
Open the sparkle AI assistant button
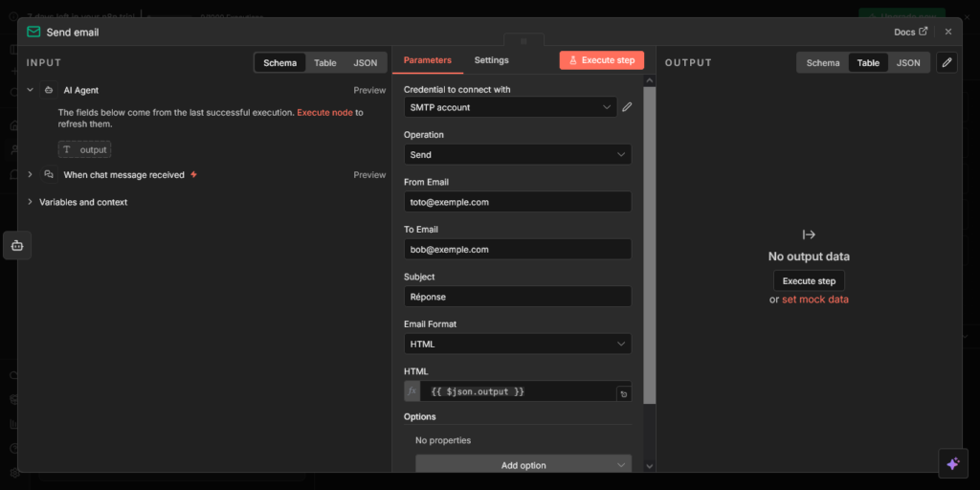click(x=952, y=463)
